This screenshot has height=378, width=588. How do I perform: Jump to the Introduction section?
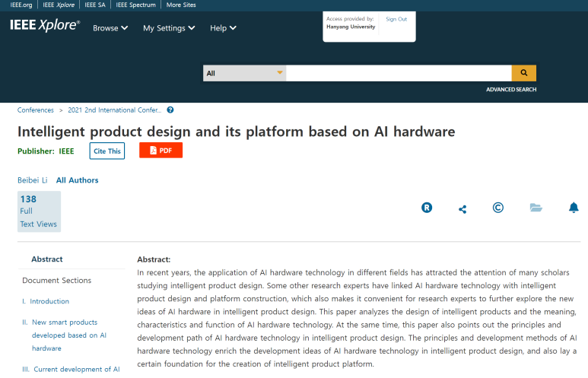click(49, 301)
